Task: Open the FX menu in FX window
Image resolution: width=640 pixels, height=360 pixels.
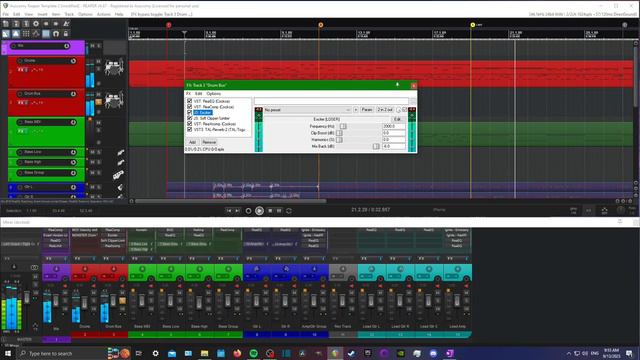Action: [x=189, y=93]
